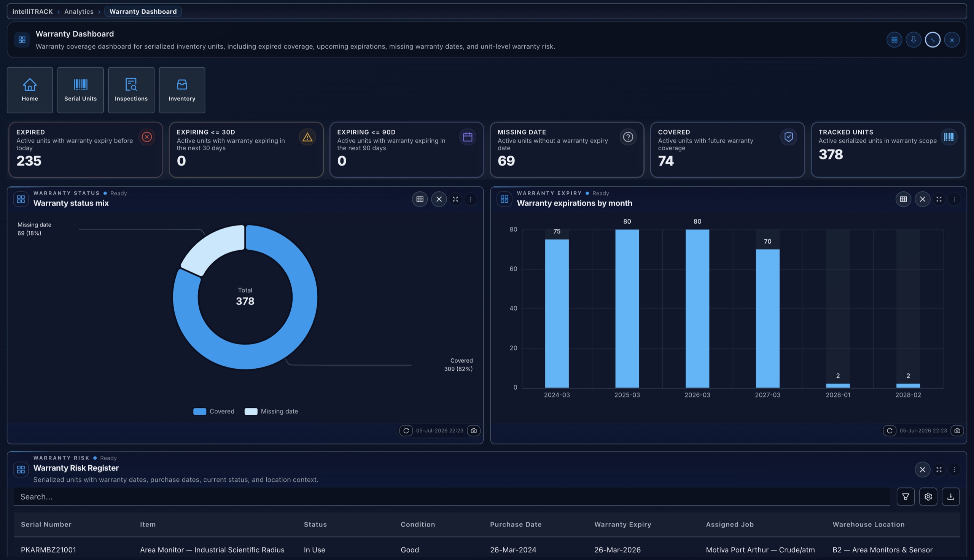Click the 2027-03 bar showing 70
Viewport: 974px width, 560px height.
pyautogui.click(x=767, y=318)
